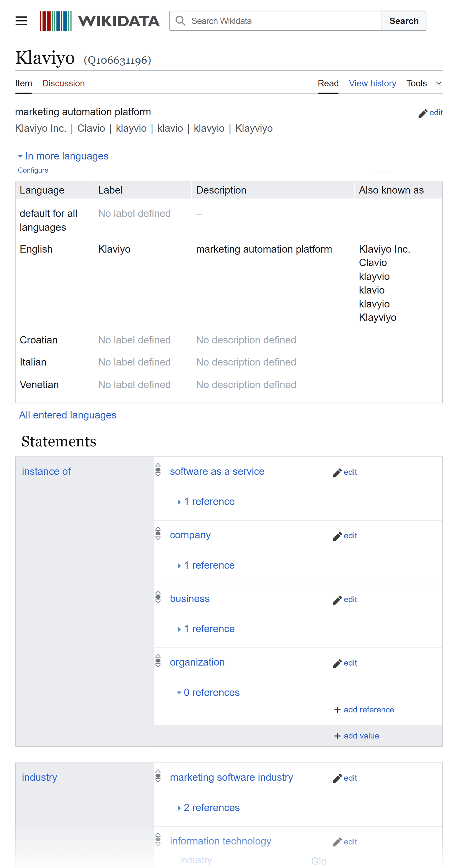Screen dimensions: 458x868
Task: Switch to the Discussion tab
Action: (x=63, y=83)
